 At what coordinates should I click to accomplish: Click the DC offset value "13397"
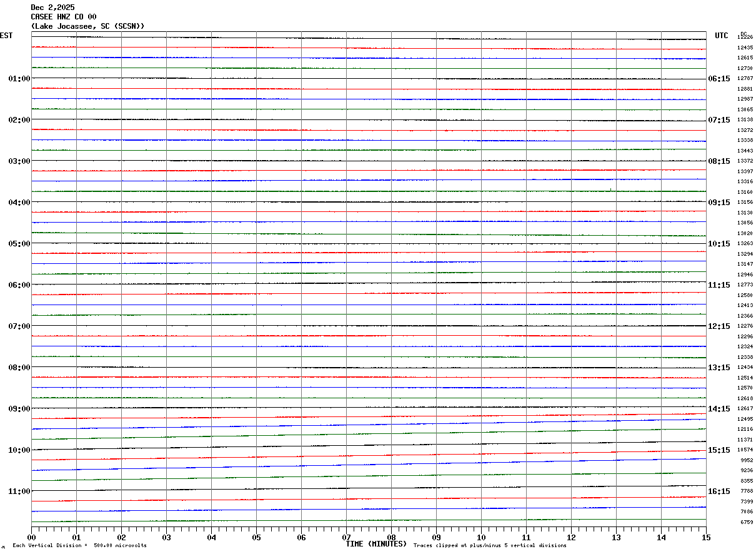pos(745,172)
